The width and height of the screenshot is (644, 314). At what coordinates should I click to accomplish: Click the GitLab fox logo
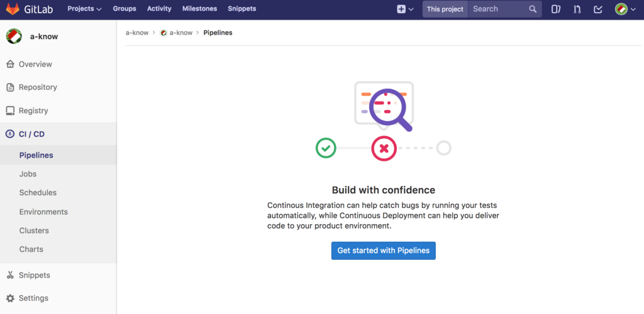point(13,9)
